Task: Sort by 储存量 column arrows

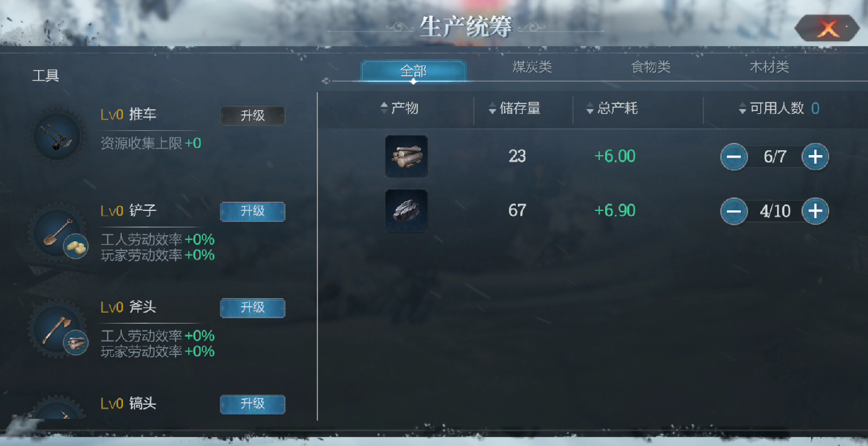Action: click(x=492, y=108)
